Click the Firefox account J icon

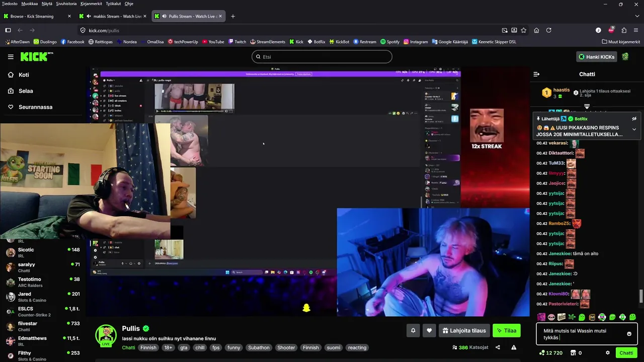pyautogui.click(x=598, y=30)
